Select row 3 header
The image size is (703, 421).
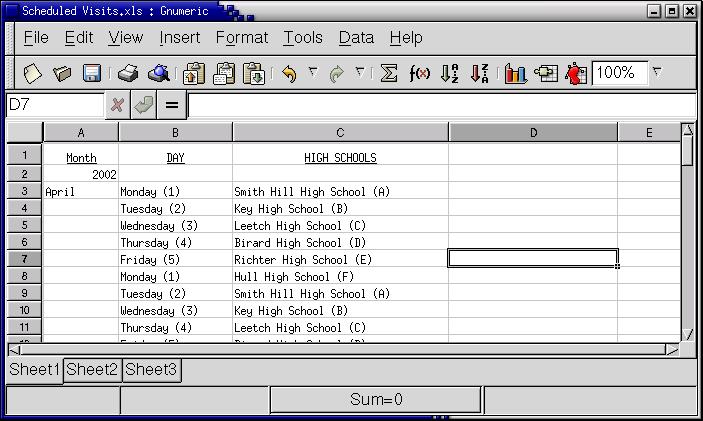[24, 191]
